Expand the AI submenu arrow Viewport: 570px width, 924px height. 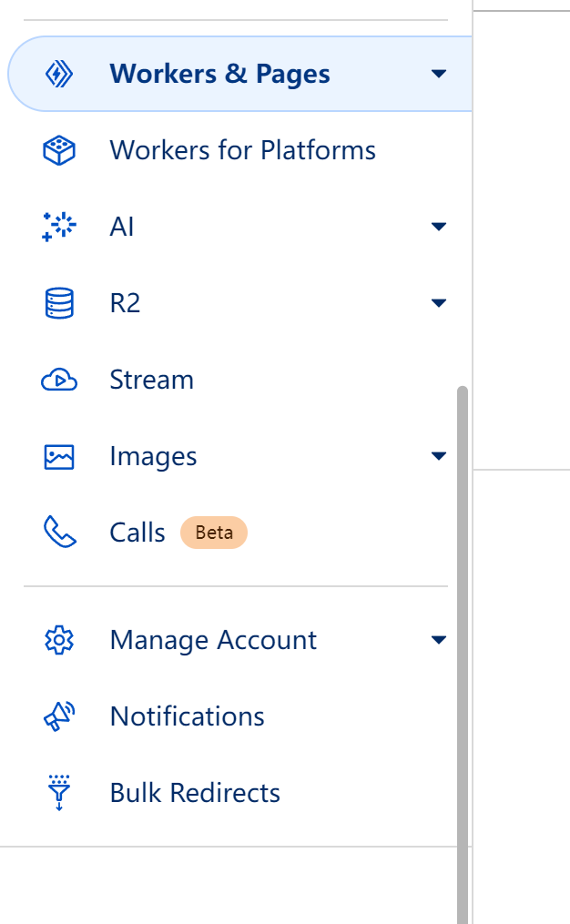tap(439, 227)
